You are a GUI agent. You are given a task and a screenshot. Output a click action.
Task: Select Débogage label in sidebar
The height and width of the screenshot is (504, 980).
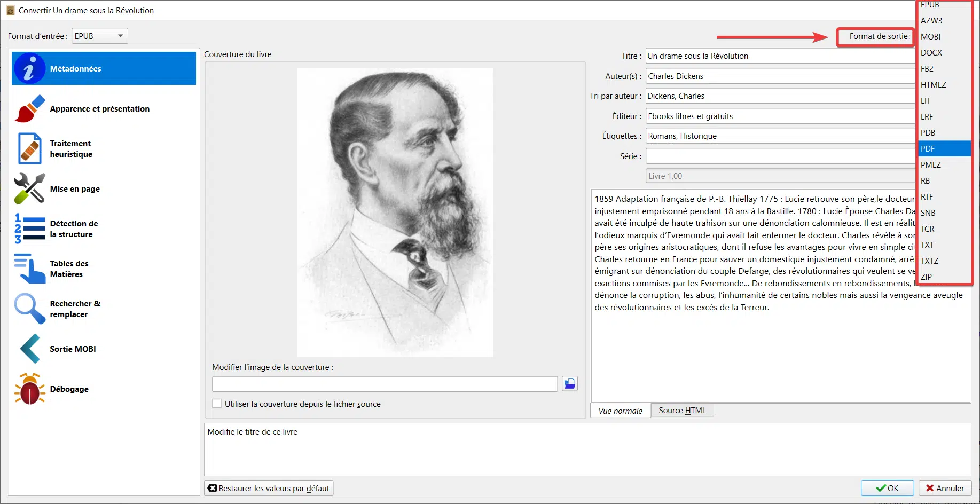click(69, 389)
